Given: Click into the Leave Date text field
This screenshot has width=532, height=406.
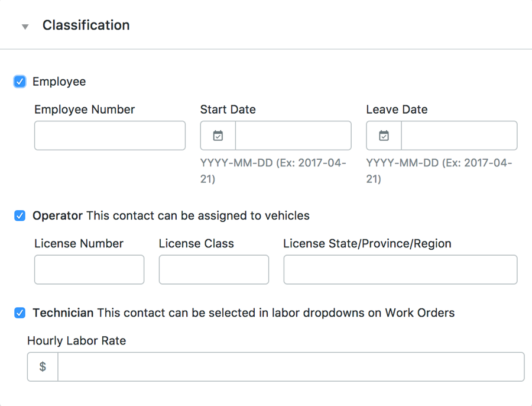Looking at the screenshot, I should tap(459, 136).
